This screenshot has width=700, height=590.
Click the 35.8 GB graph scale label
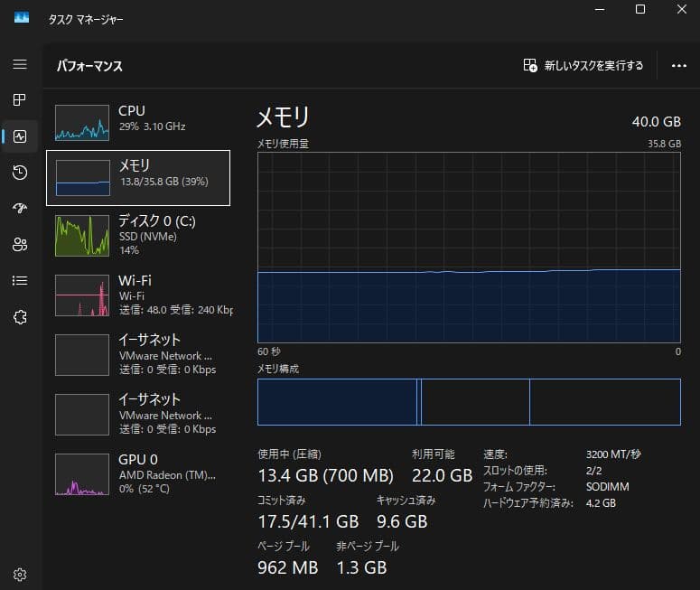tap(664, 144)
